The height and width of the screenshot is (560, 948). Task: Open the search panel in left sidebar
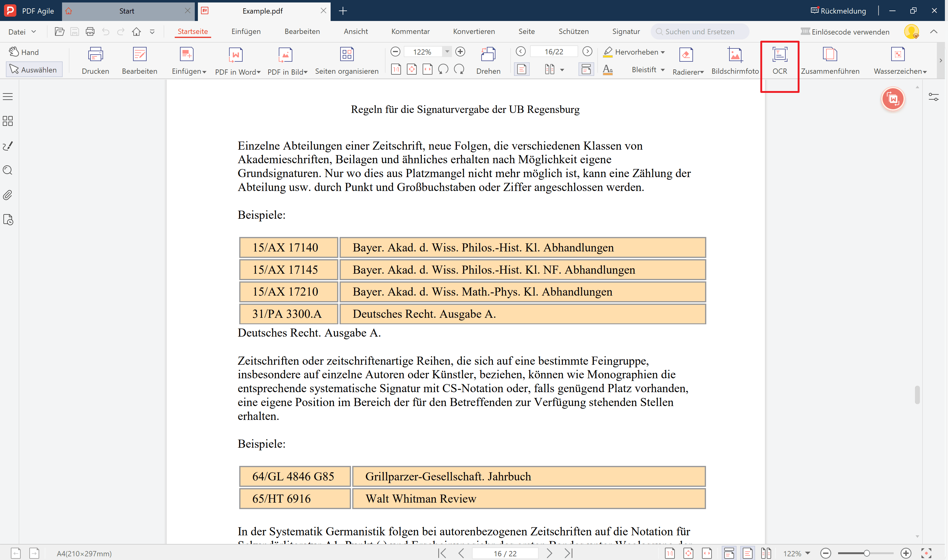(x=7, y=170)
